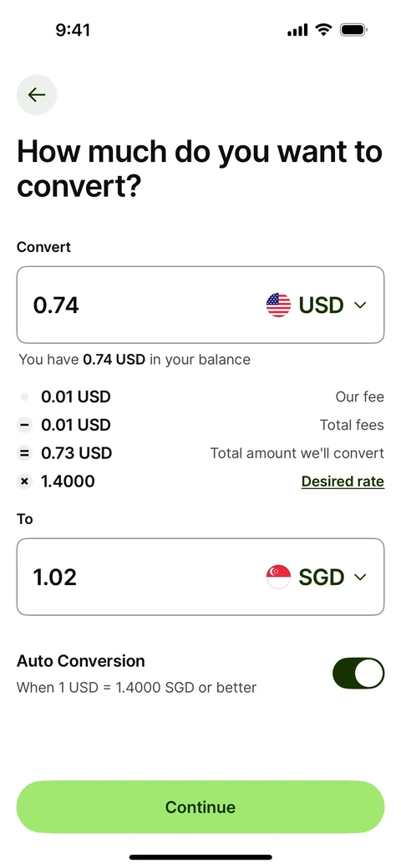Open the SGD currency dropdown
The height and width of the screenshot is (868, 401).
[317, 577]
